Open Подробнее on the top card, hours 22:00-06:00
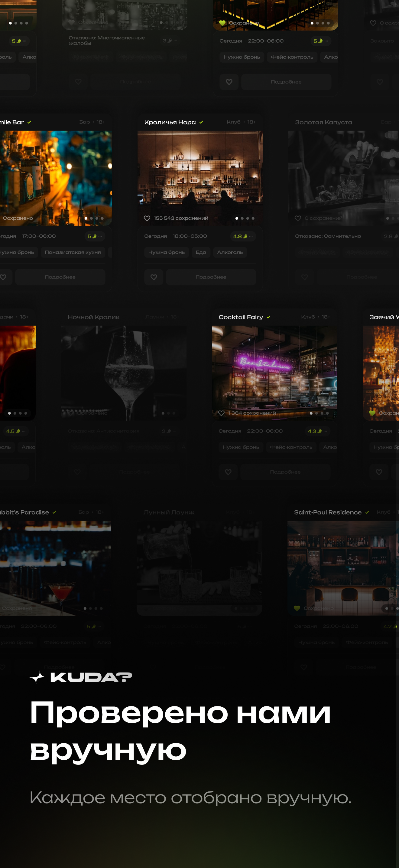The image size is (399, 868). pyautogui.click(x=286, y=82)
